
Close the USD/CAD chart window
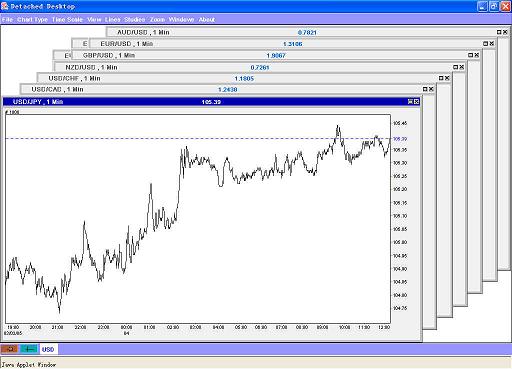click(x=431, y=89)
